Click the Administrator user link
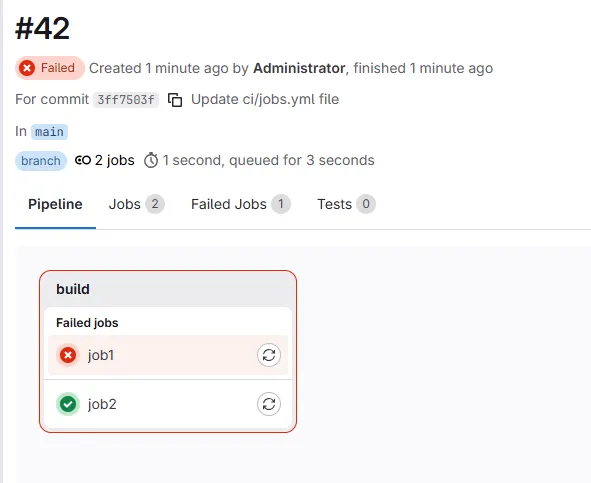The image size is (591, 483). click(299, 68)
